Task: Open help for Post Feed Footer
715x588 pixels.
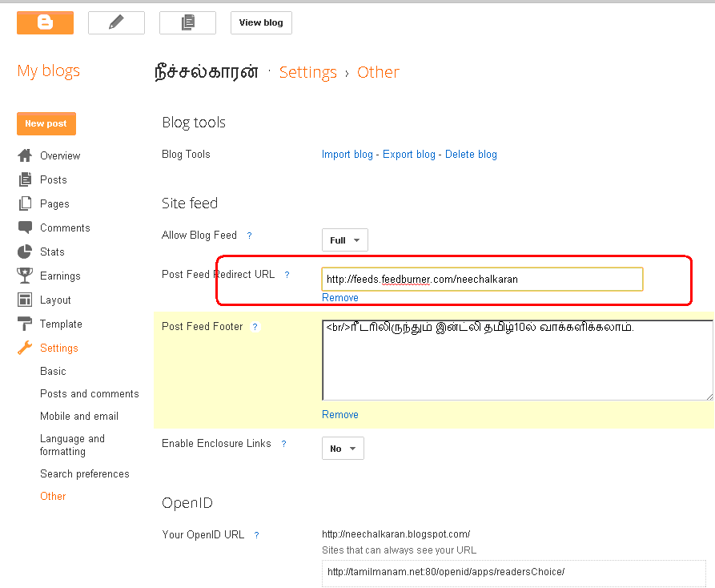Action: point(255,327)
